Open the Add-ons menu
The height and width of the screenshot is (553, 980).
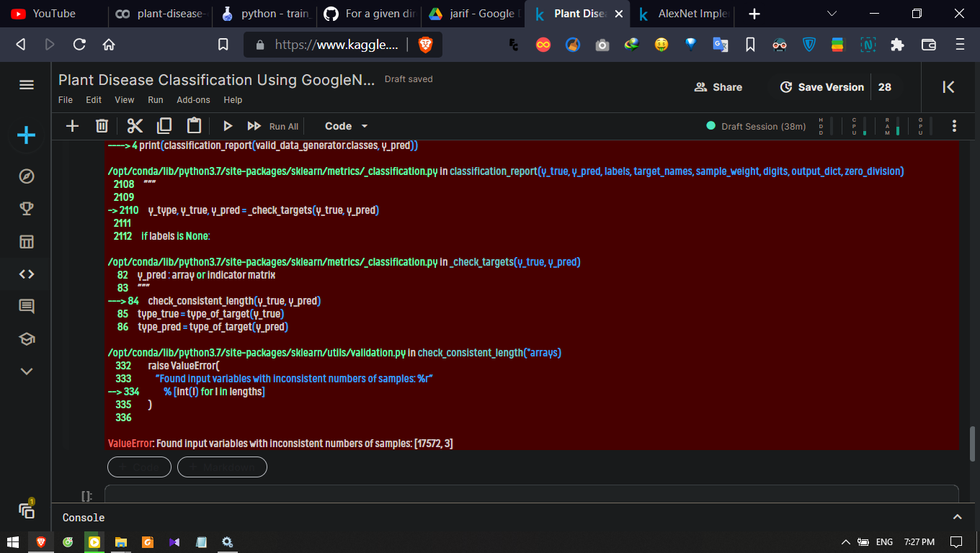[x=194, y=100]
